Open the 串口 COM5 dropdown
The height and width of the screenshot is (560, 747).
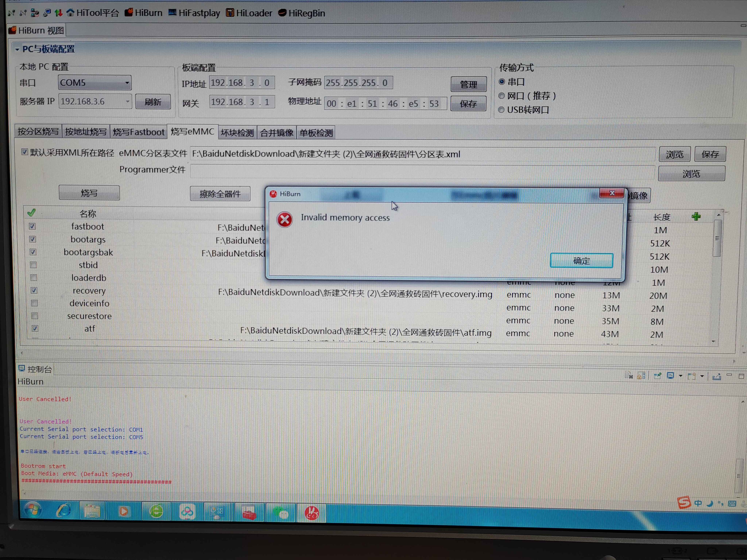(x=94, y=83)
